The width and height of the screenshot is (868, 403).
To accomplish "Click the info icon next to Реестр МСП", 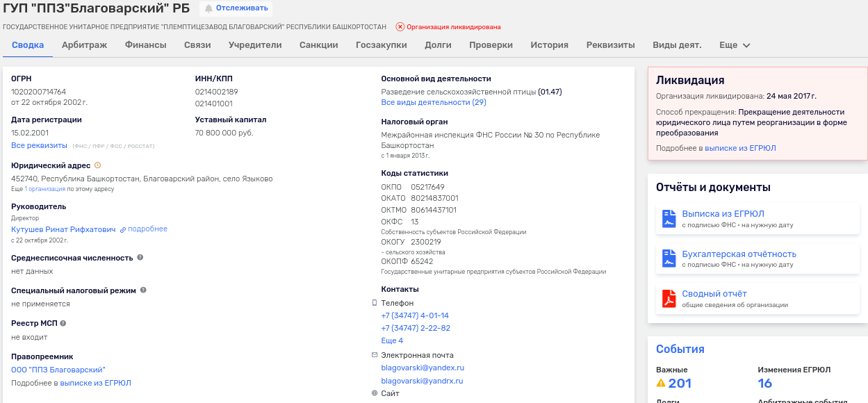I will [63, 323].
